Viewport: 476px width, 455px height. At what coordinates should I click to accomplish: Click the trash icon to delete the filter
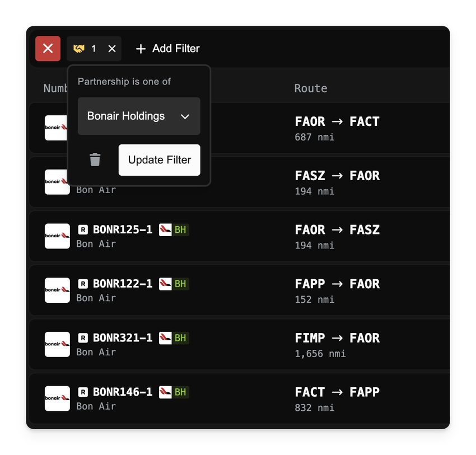pos(95,160)
